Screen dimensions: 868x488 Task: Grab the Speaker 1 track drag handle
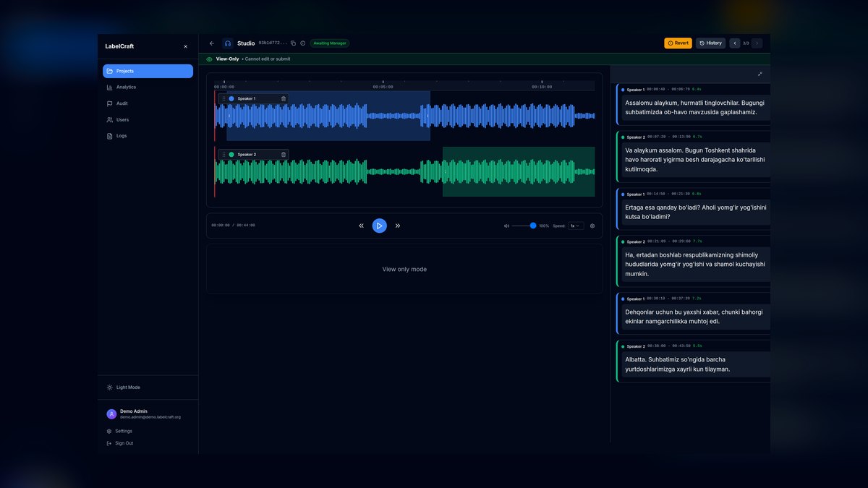224,98
